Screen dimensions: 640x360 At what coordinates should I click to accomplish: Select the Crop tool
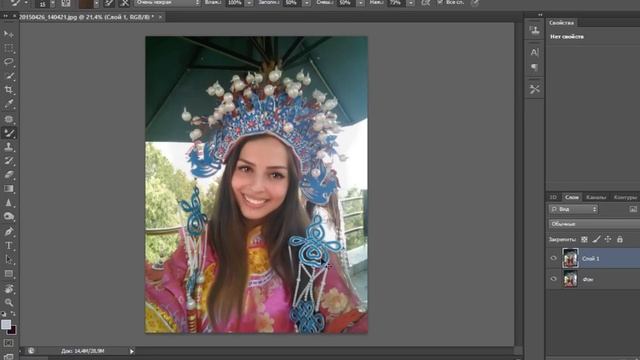9,90
